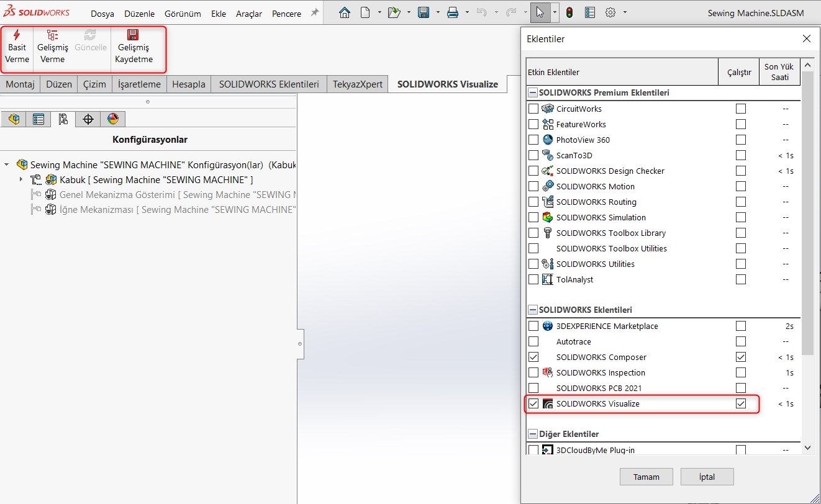The image size is (821, 504).
Task: Uncheck the SOLIDWORKS Visualize active checkbox
Action: point(533,404)
